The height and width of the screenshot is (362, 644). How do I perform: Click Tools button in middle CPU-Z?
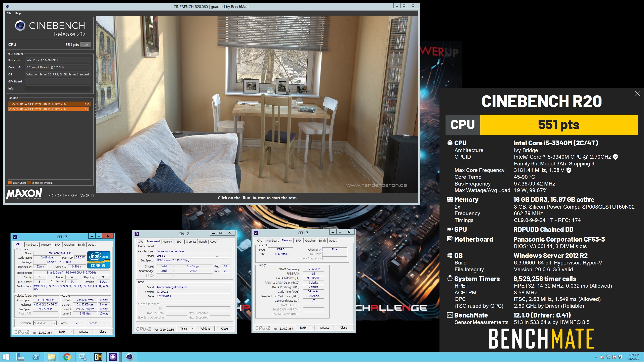click(184, 329)
